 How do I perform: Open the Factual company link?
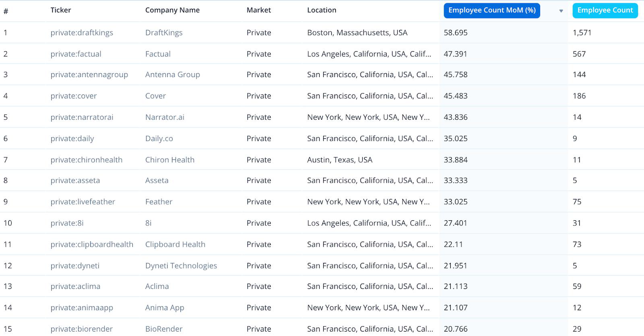click(x=158, y=54)
